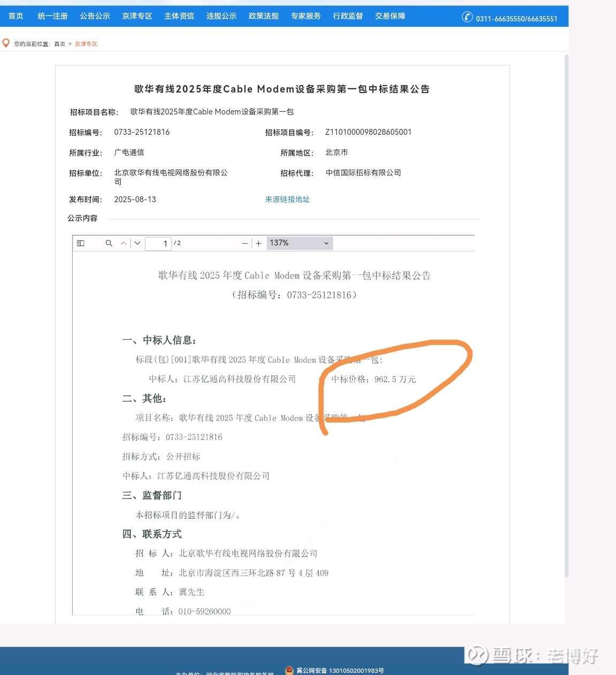Go to previous PDF page arrow
This screenshot has width=616, height=675.
(124, 243)
